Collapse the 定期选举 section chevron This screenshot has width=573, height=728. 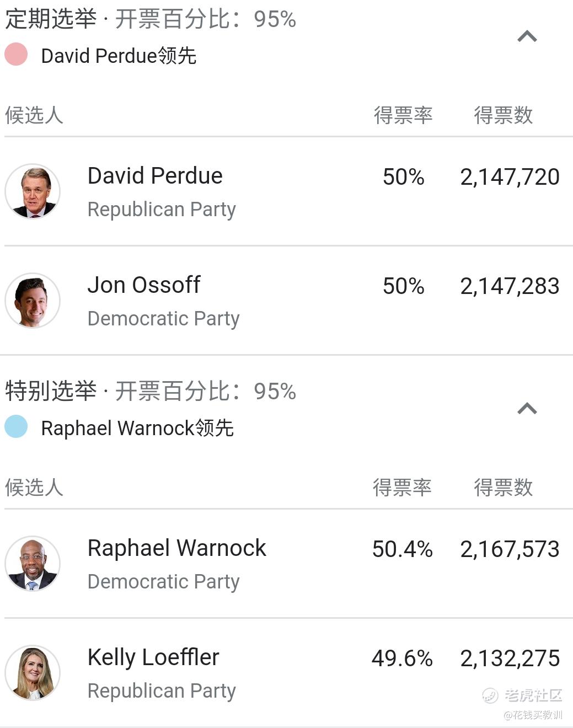point(527,37)
